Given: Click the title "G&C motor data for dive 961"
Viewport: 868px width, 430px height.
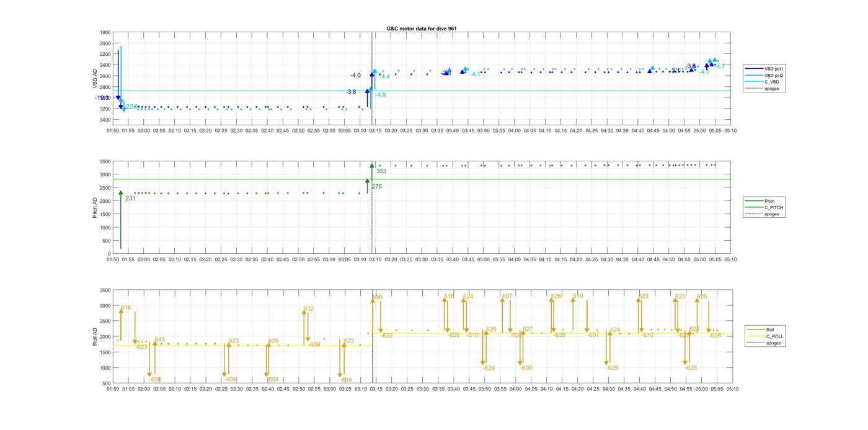Looking at the screenshot, I should pyautogui.click(x=422, y=29).
